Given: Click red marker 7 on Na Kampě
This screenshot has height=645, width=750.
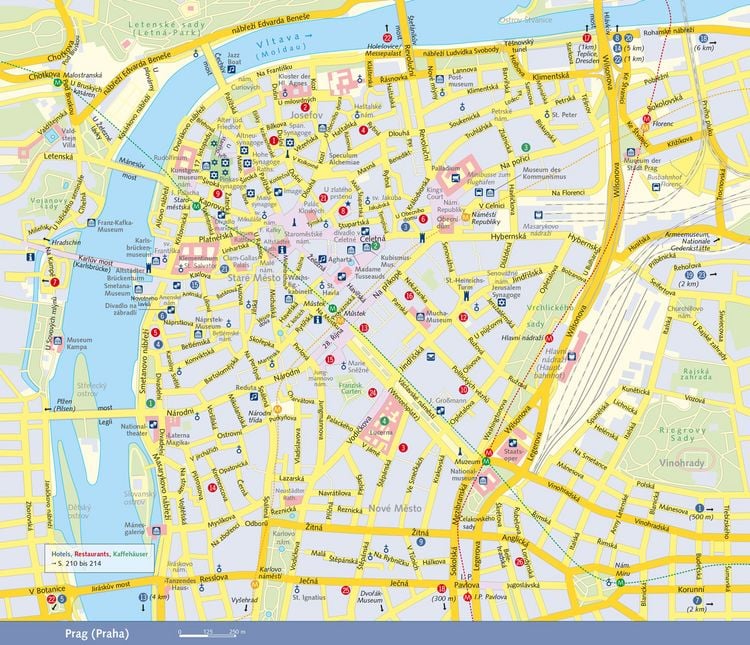Looking at the screenshot, I should (x=55, y=282).
